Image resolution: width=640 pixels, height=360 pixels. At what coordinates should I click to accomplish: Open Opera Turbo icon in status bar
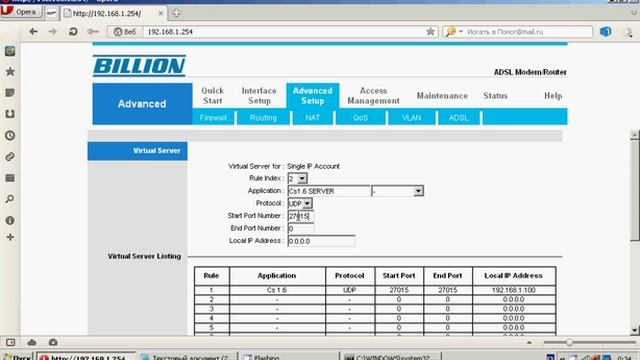point(53,342)
